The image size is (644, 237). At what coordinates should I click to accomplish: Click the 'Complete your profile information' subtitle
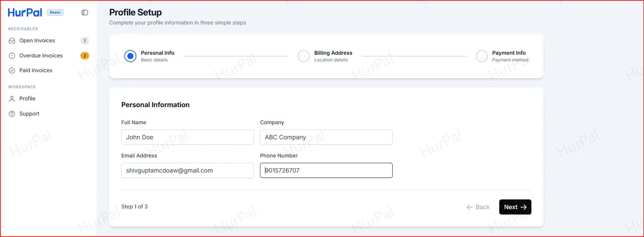(x=178, y=23)
